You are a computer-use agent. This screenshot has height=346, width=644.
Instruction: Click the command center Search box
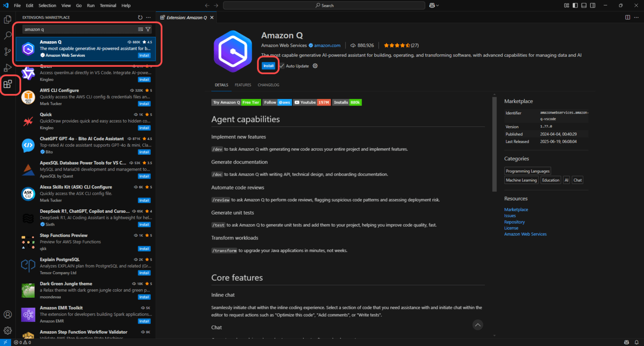(x=325, y=6)
